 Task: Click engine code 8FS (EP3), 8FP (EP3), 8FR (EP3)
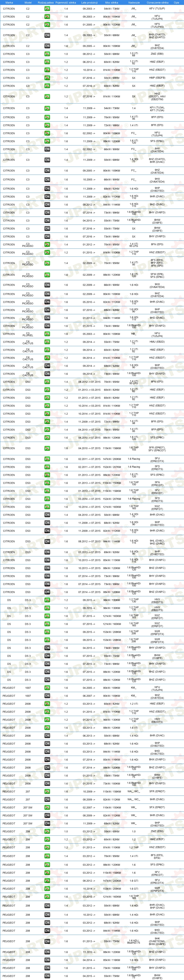[x=157, y=263]
